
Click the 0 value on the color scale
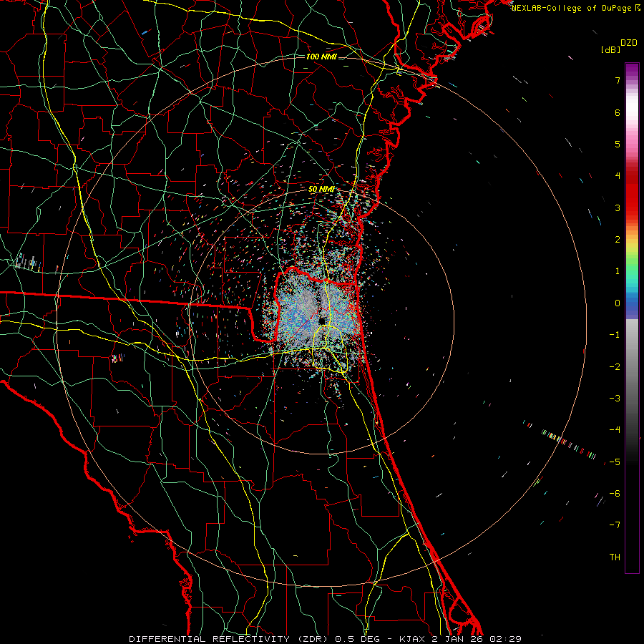click(x=618, y=303)
